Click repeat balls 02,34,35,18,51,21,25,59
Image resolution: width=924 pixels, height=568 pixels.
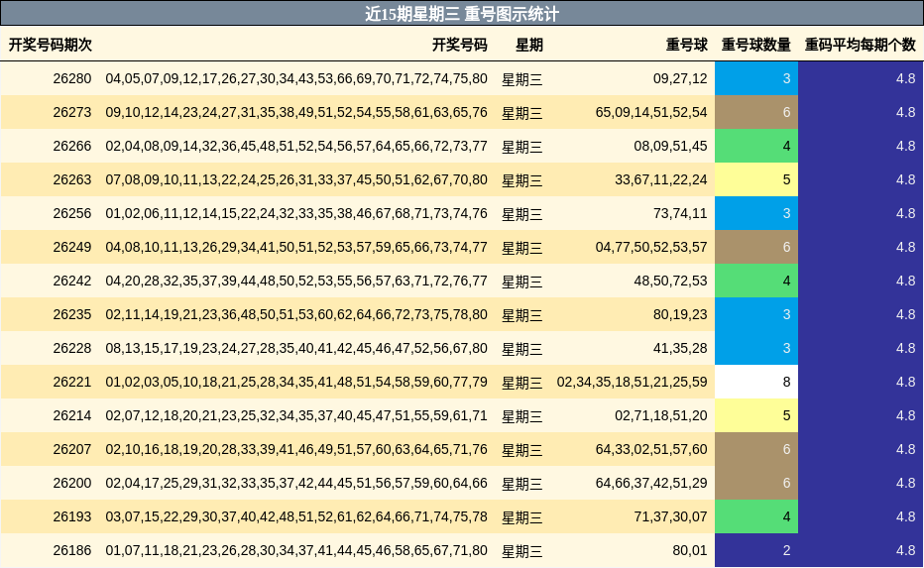[632, 382]
